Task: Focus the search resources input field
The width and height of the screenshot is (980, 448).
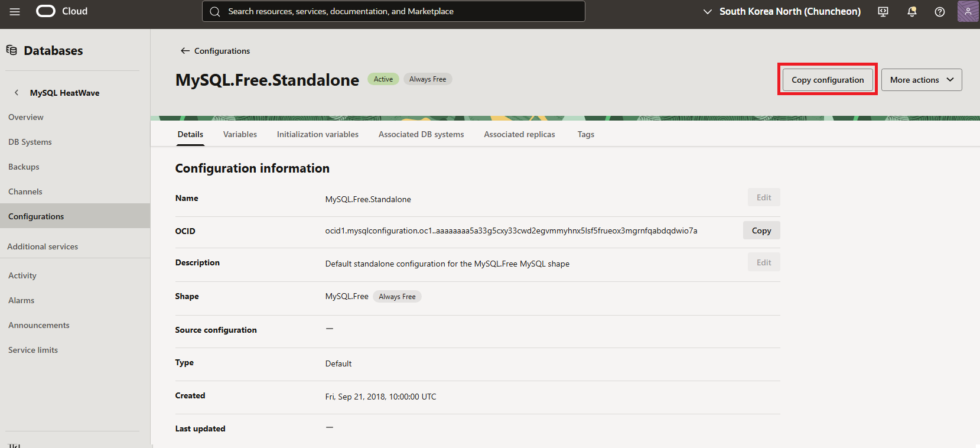Action: point(393,11)
